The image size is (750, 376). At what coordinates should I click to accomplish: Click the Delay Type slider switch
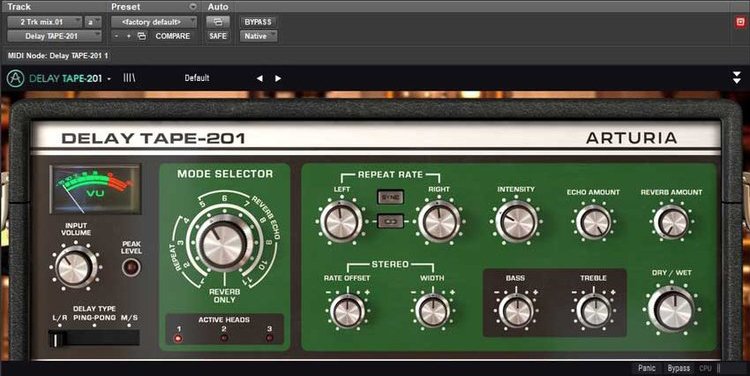[x=94, y=338]
